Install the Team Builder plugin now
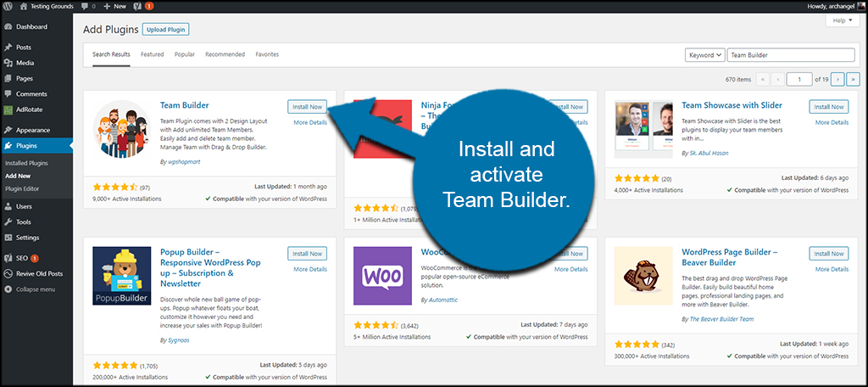The height and width of the screenshot is (387, 868). pyautogui.click(x=307, y=106)
